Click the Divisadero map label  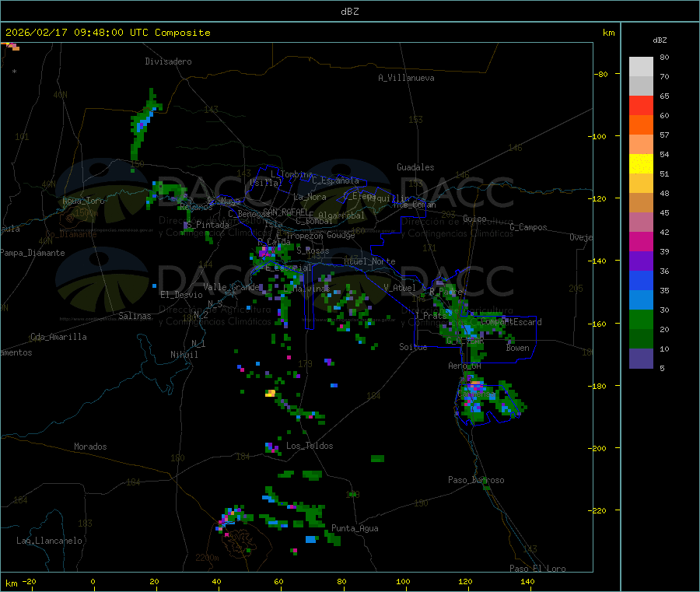[168, 61]
